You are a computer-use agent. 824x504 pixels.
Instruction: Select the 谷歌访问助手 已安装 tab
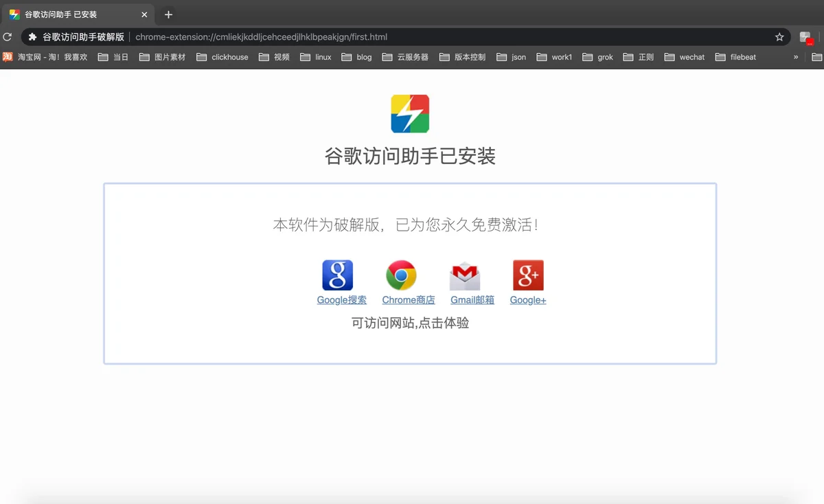(x=78, y=14)
